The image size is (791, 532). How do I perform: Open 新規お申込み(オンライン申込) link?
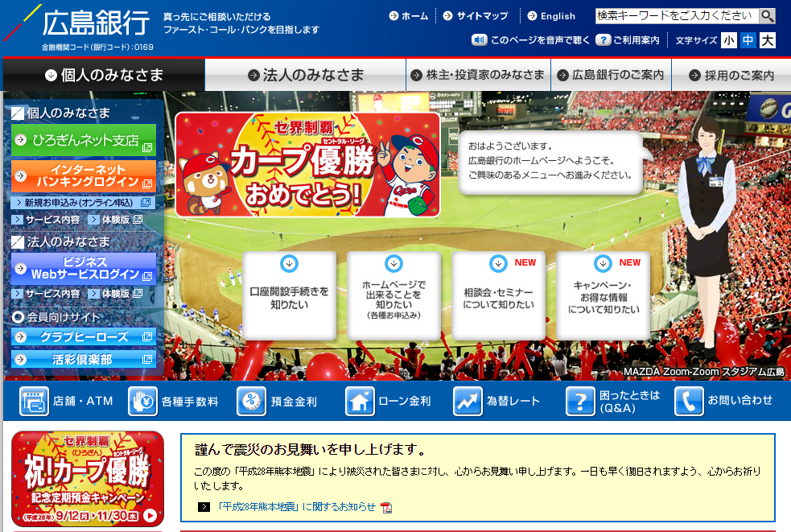click(x=83, y=203)
